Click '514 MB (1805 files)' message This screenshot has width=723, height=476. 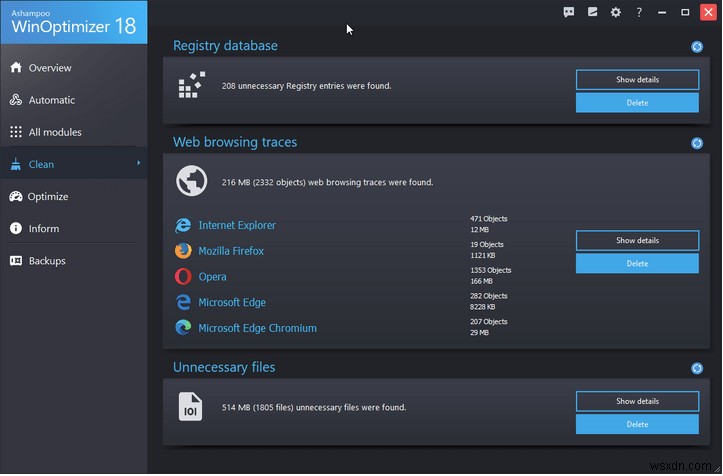coord(314,408)
